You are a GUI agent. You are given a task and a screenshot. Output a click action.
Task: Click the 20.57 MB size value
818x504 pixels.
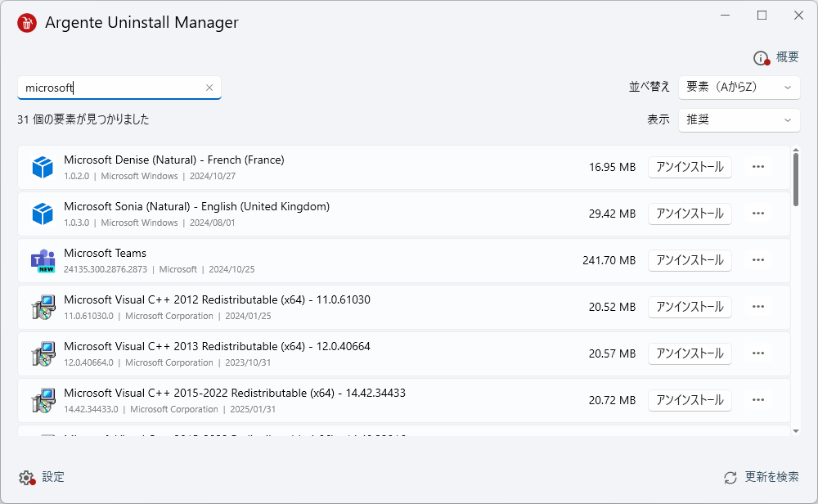(612, 353)
